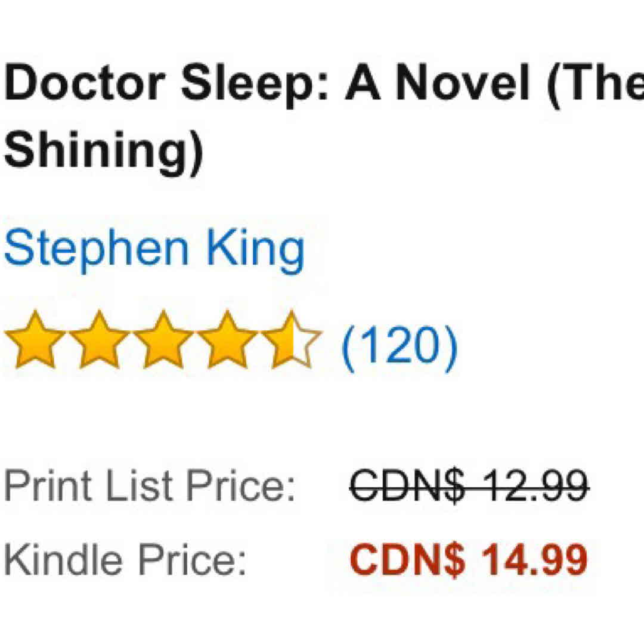
Task: Click the "Kindle Price:" label
Action: point(125,559)
